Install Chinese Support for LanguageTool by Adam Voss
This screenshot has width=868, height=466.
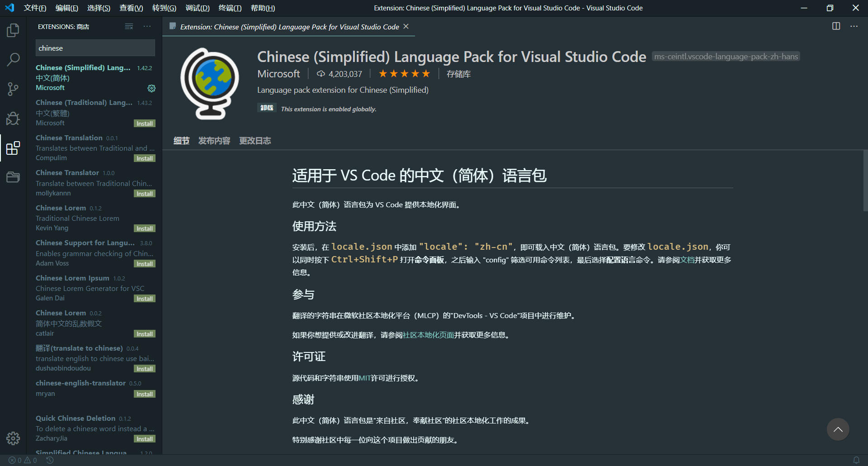[x=145, y=264]
